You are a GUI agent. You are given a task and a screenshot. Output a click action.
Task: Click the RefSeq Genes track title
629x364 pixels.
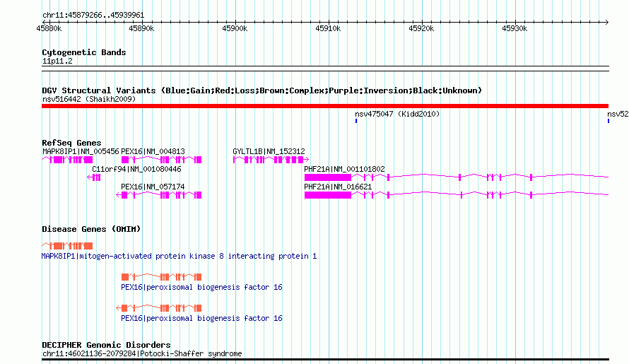click(71, 143)
